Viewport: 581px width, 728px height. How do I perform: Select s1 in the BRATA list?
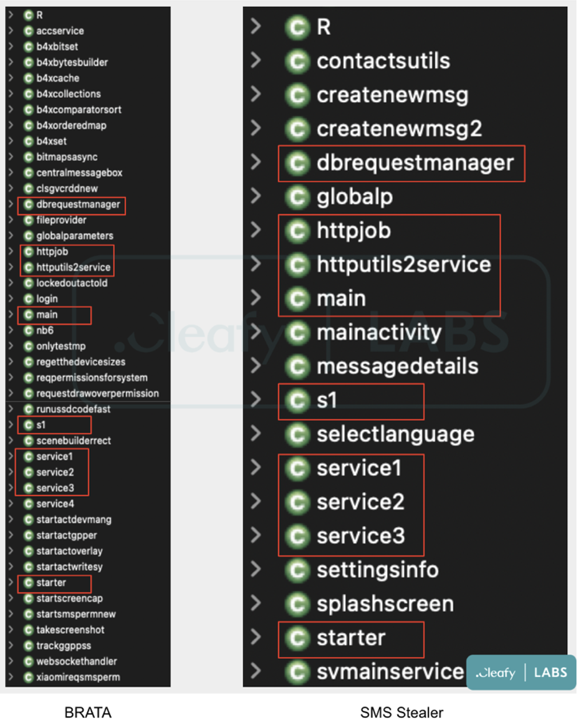(x=41, y=425)
